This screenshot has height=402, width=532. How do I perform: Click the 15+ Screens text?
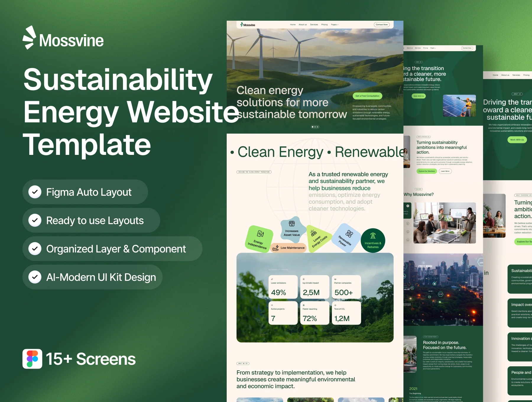tap(91, 359)
